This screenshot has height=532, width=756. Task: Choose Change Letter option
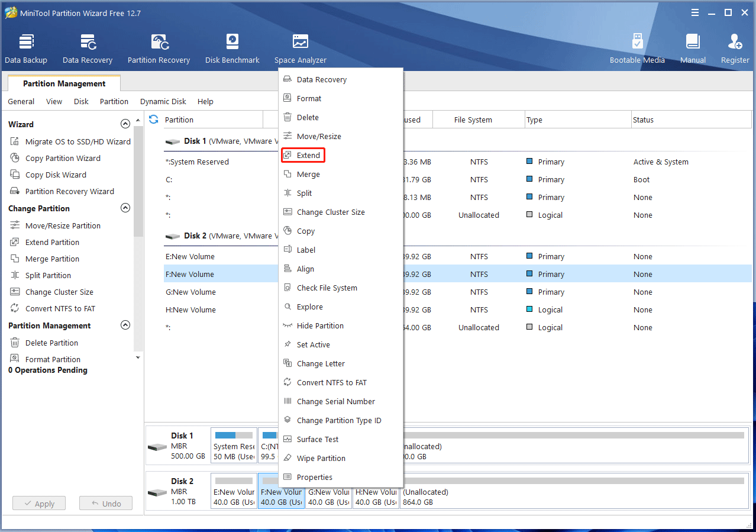coord(341,363)
